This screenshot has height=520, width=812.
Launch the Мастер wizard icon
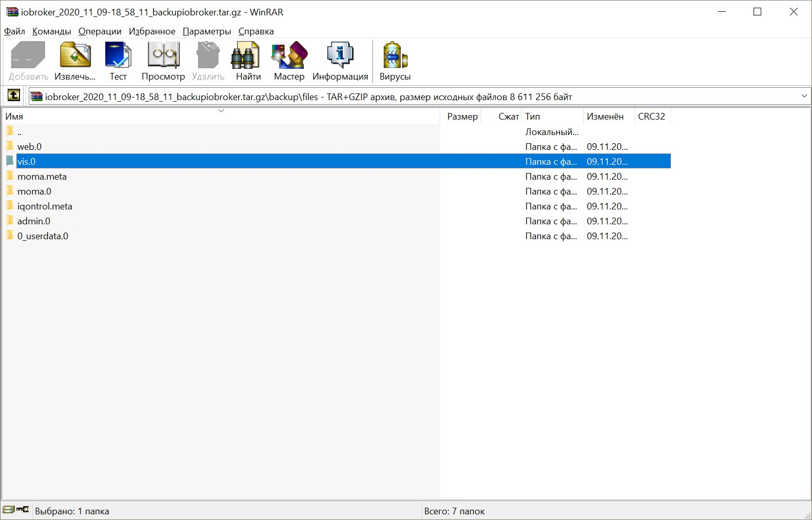[289, 55]
